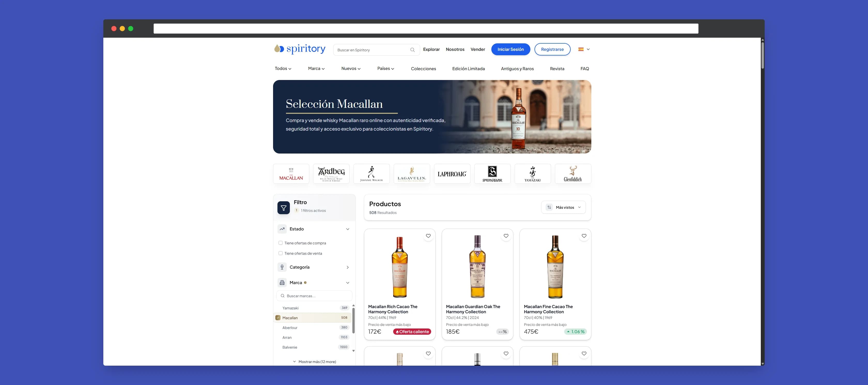Open Antiguos y Raros section
Screen dimensions: 868x385
click(517, 69)
